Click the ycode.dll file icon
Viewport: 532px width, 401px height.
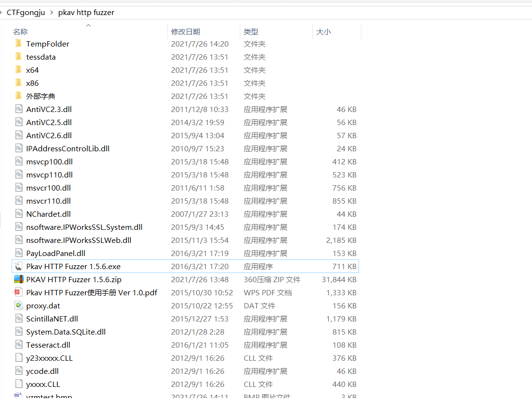point(19,371)
